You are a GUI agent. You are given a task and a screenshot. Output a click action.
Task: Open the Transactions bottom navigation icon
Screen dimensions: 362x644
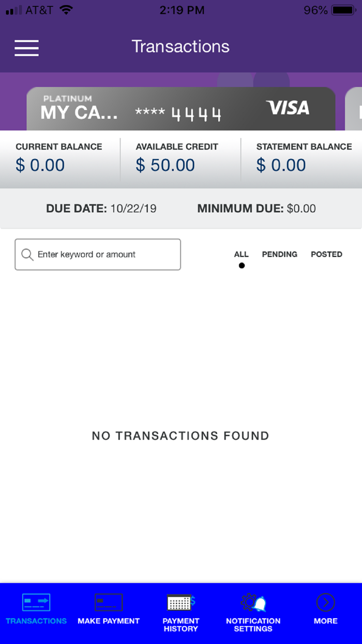click(36, 602)
